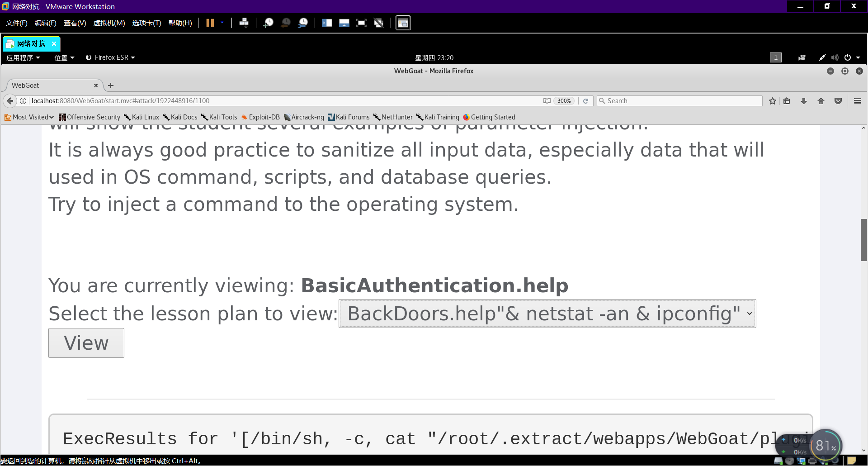
Task: Toggle reader view icon
Action: tap(547, 101)
